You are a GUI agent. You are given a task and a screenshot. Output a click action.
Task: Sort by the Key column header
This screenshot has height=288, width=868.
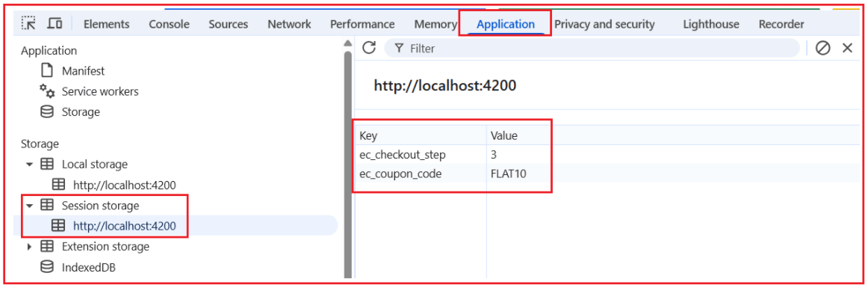tap(421, 135)
